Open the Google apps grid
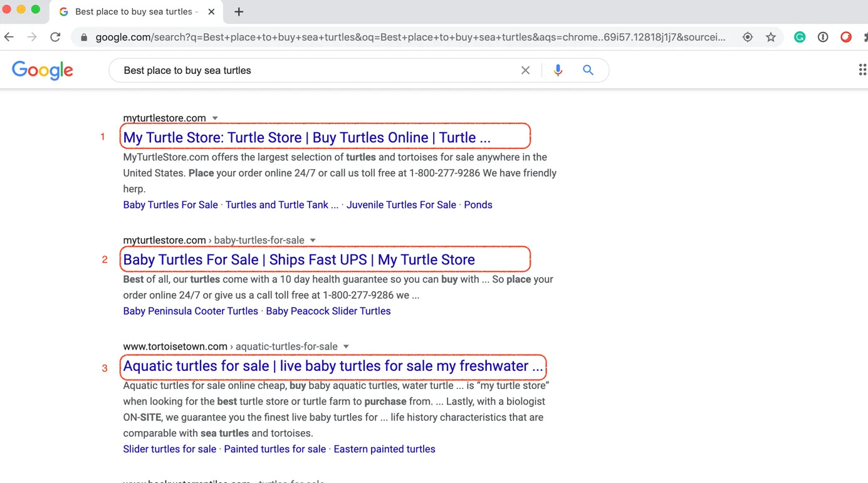 pos(863,70)
